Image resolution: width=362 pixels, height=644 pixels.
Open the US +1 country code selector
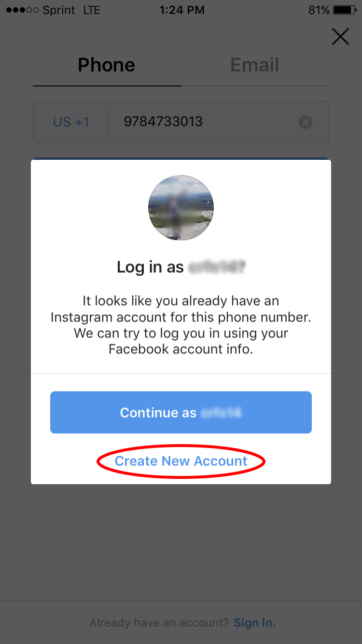point(71,122)
